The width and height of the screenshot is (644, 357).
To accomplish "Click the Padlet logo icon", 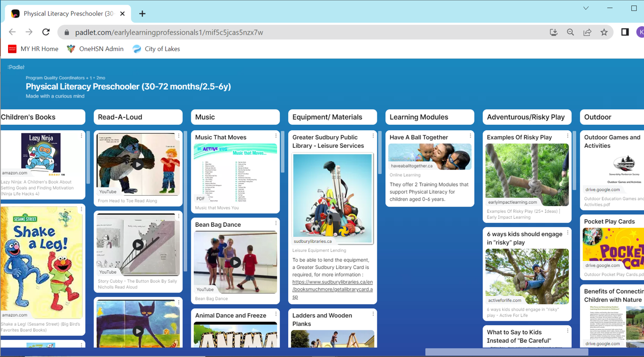I will 16,67.
